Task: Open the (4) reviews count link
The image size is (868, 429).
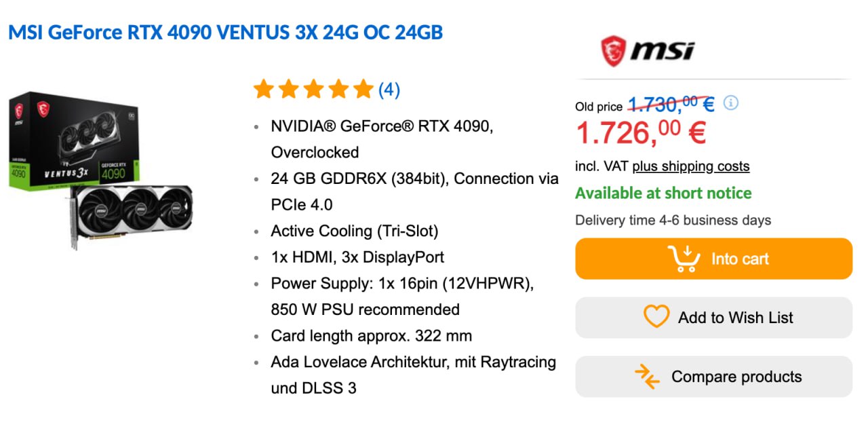Action: click(x=389, y=90)
